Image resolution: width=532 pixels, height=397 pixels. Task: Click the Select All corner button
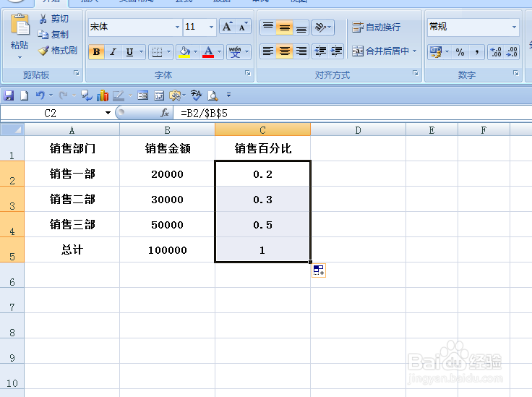coord(12,129)
